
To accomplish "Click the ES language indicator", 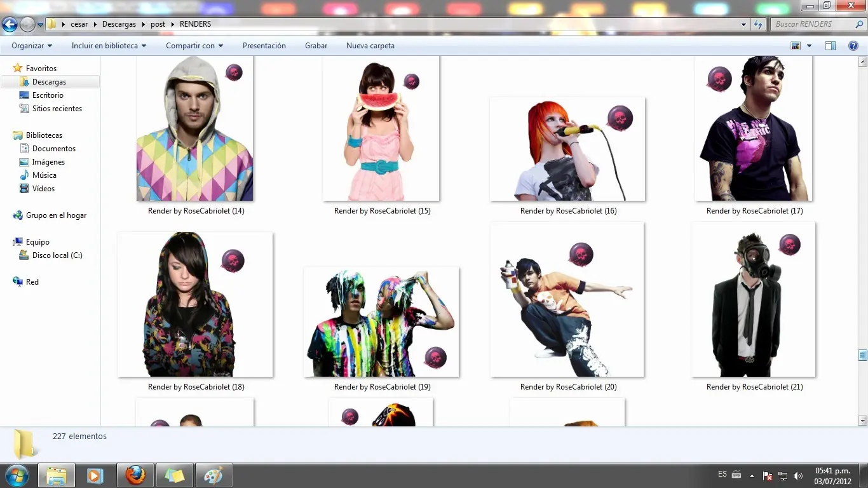I will click(722, 475).
